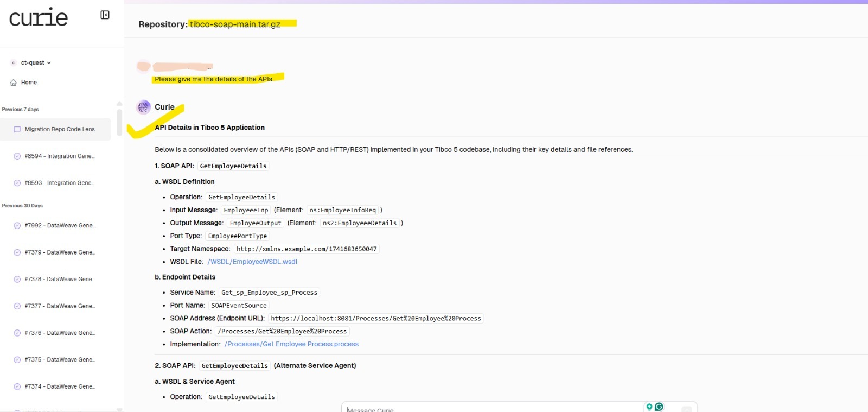Go to Home in the sidebar
The width and height of the screenshot is (868, 412).
[x=29, y=83]
